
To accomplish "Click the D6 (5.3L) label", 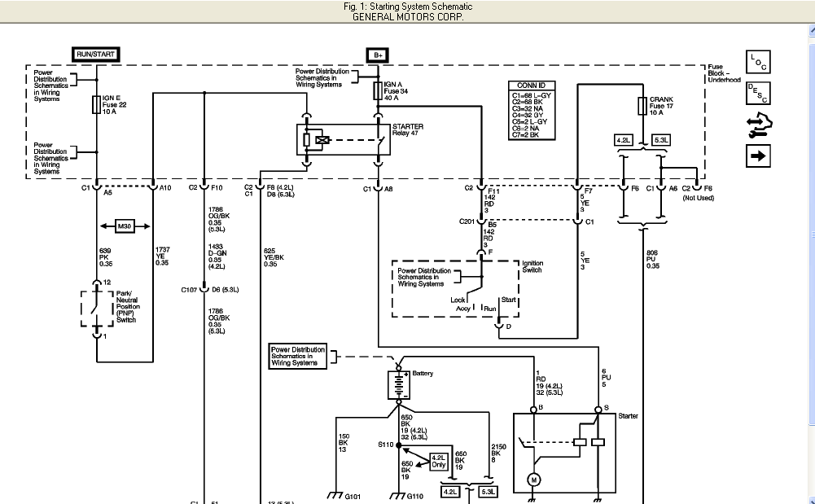I will click(225, 289).
